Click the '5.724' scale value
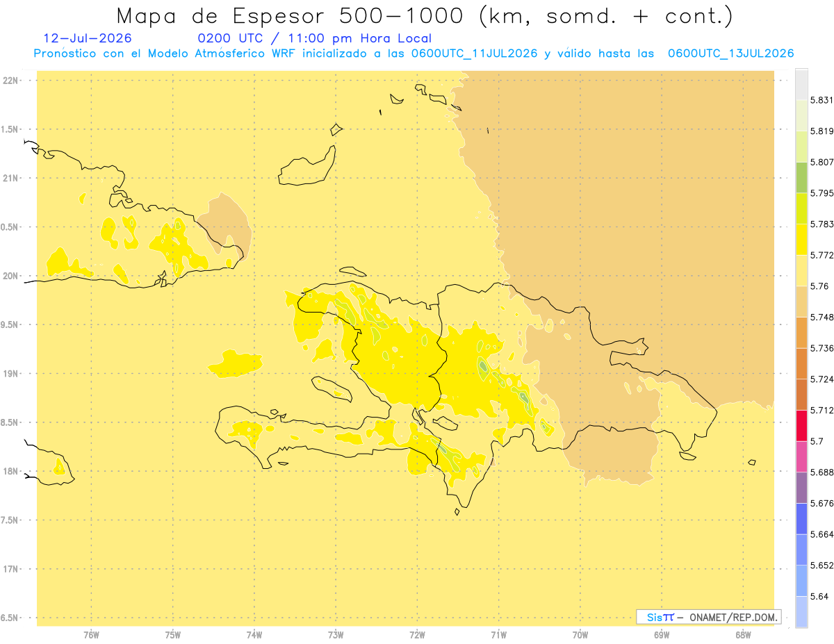This screenshot has height=644, width=834. coord(821,379)
